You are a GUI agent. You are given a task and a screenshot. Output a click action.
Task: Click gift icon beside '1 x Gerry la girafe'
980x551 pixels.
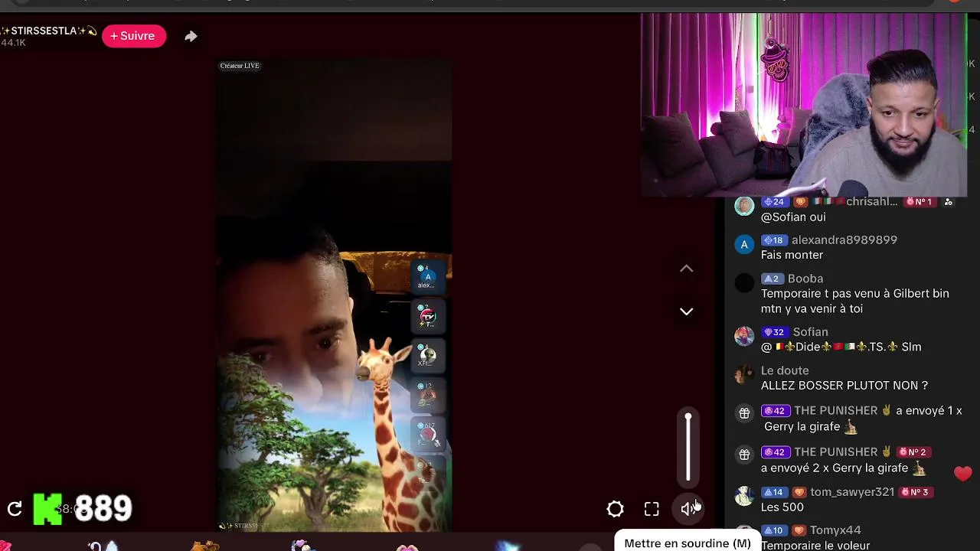[x=744, y=413]
